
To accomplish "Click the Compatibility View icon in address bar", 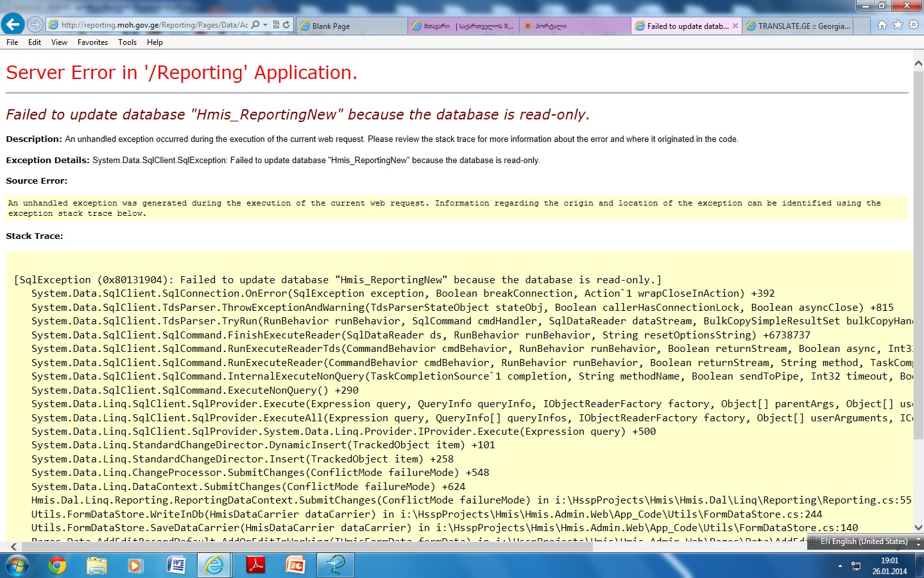I will pyautogui.click(x=276, y=25).
